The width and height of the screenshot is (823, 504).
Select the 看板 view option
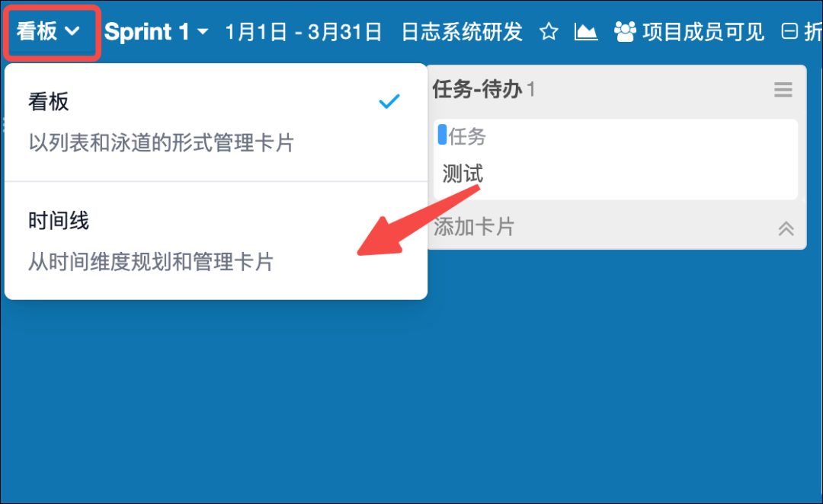[216, 123]
